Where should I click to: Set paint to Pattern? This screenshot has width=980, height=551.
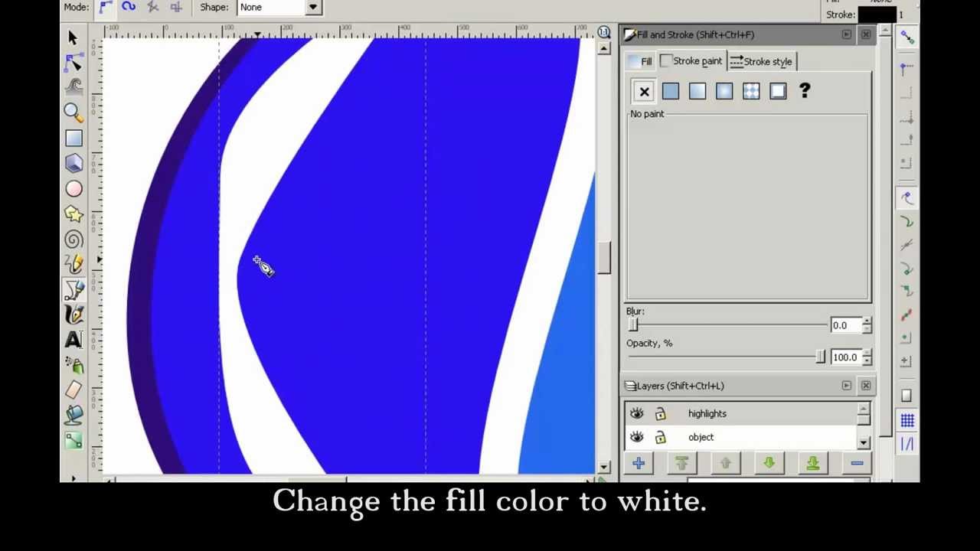[751, 92]
